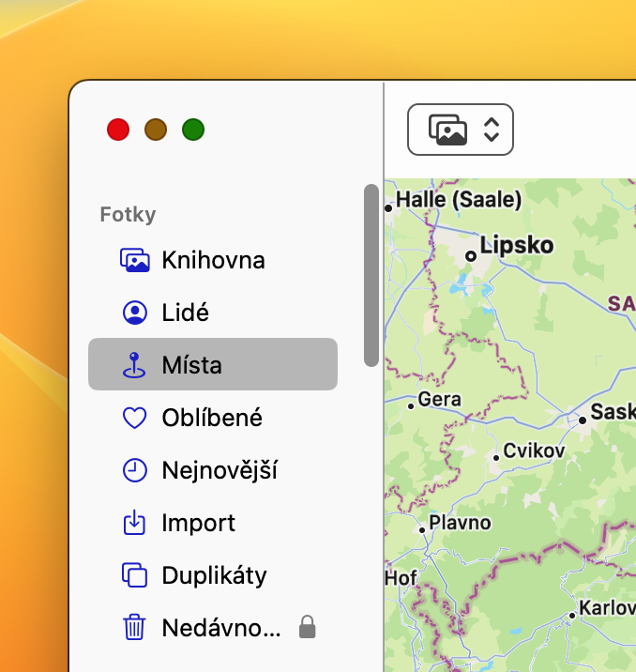Select the Místa sidebar item
Screen dimensions: 636x672
pyautogui.click(x=213, y=364)
